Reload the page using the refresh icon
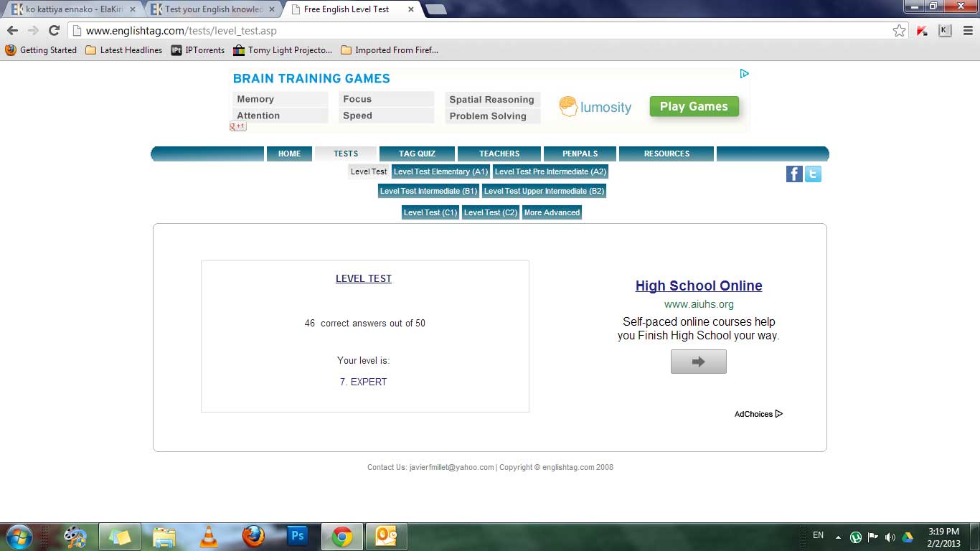 pos(54,30)
